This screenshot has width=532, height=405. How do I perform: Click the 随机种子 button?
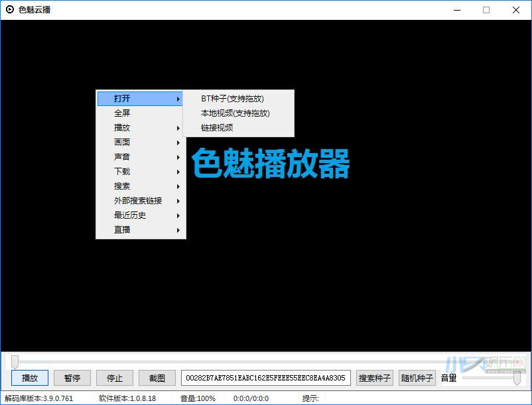[417, 378]
